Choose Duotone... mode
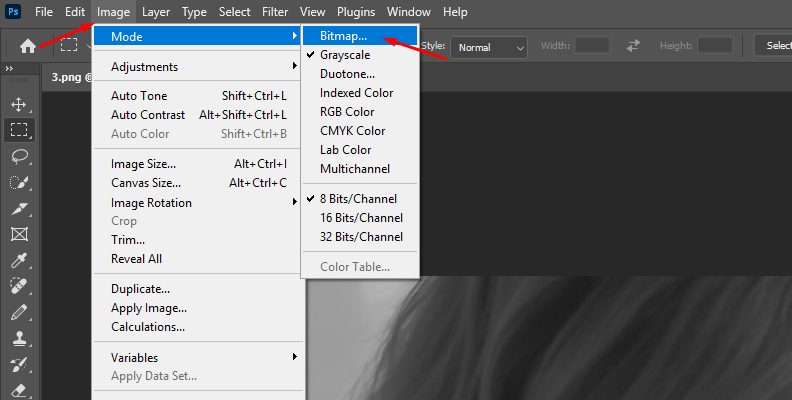 click(360, 74)
